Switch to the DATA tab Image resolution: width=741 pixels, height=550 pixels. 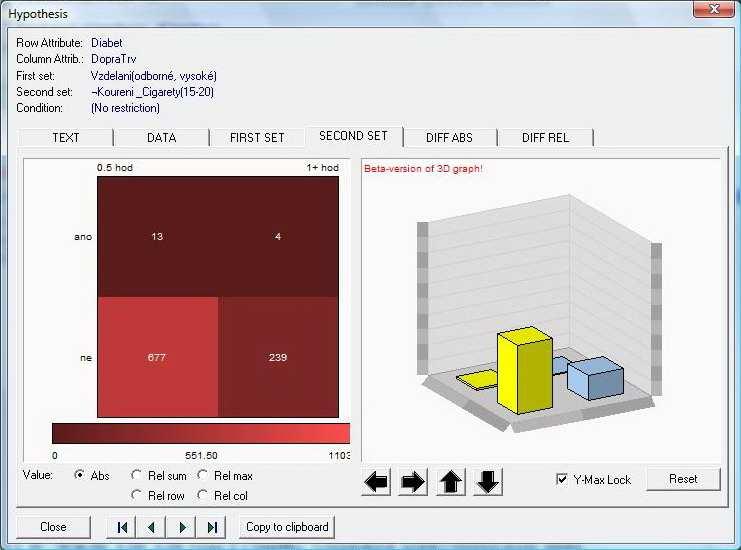click(x=162, y=138)
